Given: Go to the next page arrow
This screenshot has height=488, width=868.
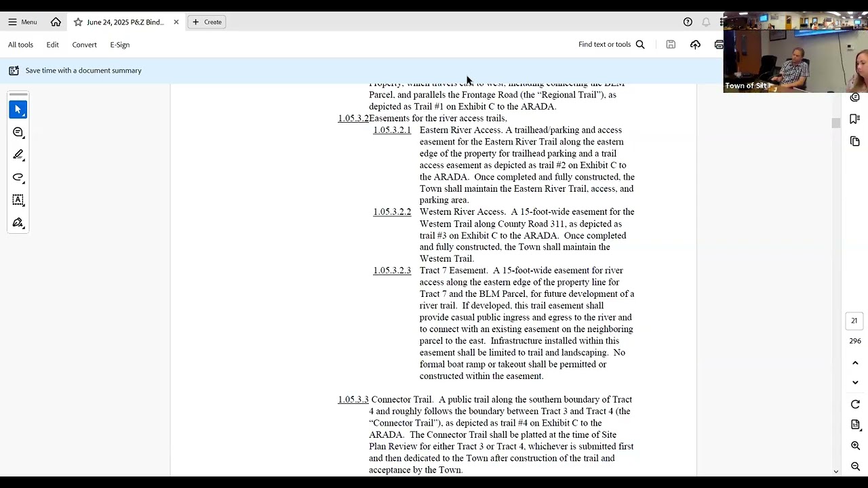Looking at the screenshot, I should coord(855,382).
